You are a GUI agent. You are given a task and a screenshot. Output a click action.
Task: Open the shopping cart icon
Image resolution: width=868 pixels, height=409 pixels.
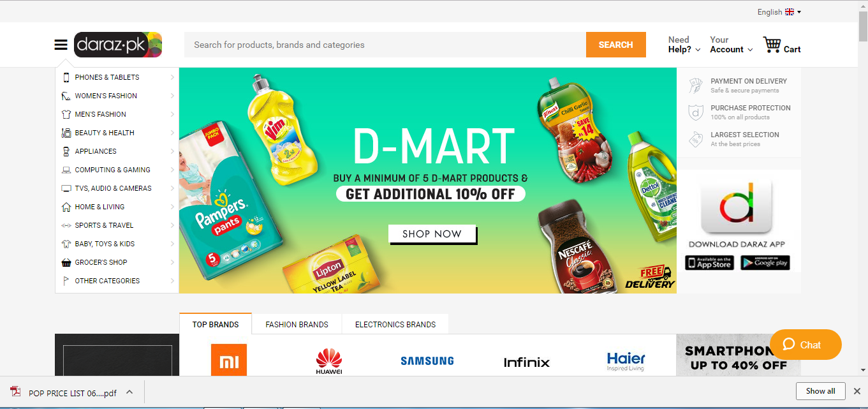772,45
